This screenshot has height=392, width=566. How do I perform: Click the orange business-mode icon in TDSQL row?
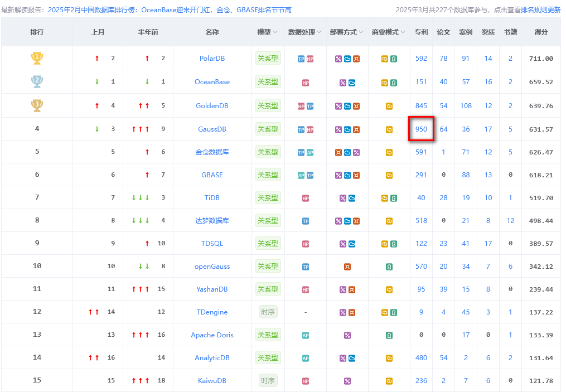385,244
